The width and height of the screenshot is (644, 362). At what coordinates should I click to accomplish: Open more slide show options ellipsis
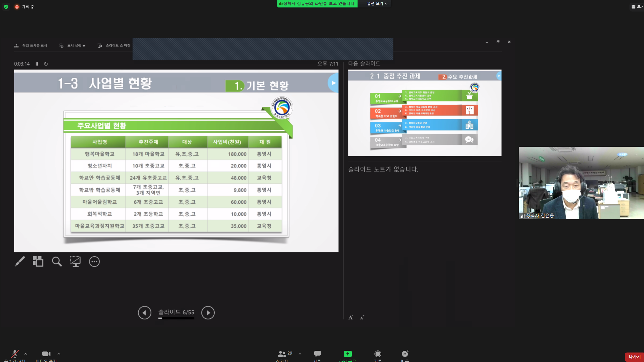coord(94,262)
